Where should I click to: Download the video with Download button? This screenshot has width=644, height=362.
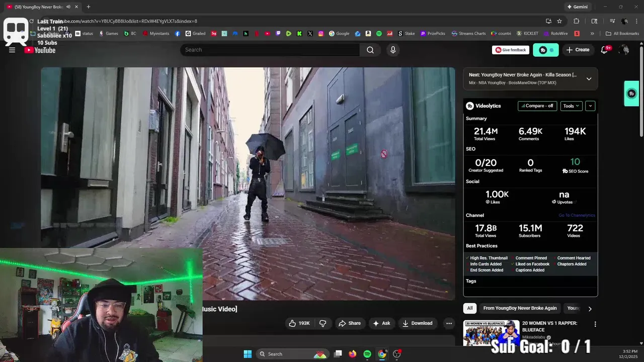[x=417, y=323]
